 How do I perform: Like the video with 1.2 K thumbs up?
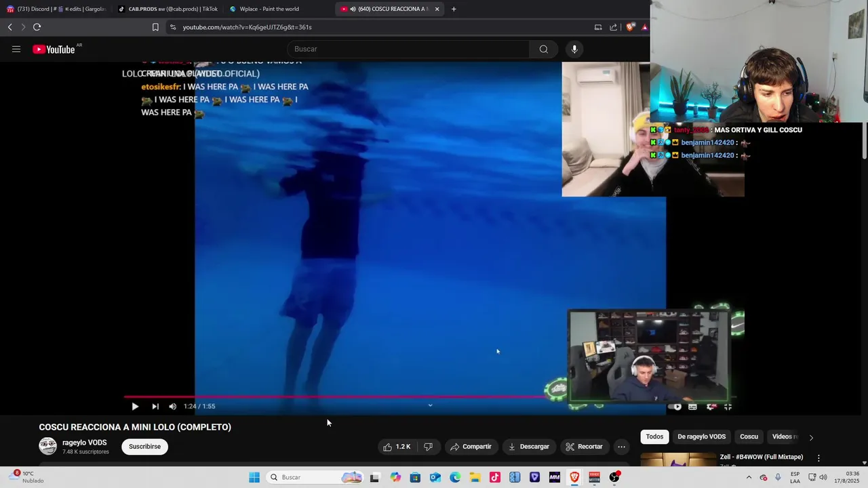(x=397, y=447)
